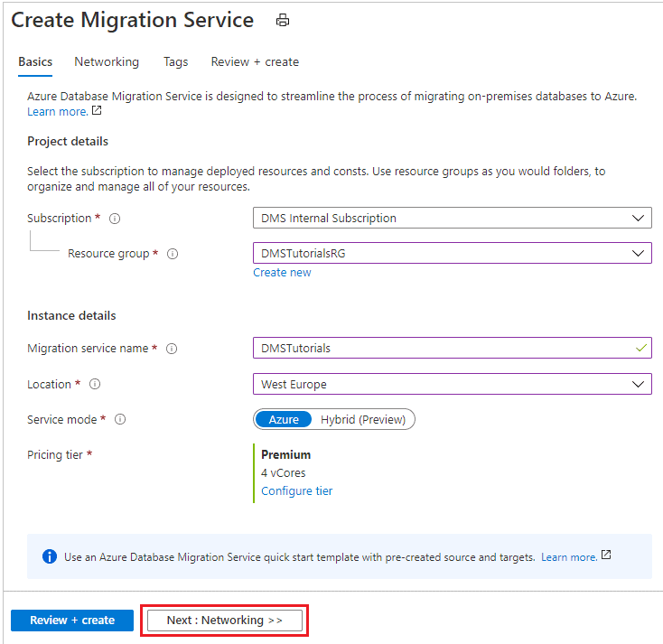Viewport: 663px width, 644px height.
Task: Switch to the Networking tab
Action: point(107,62)
